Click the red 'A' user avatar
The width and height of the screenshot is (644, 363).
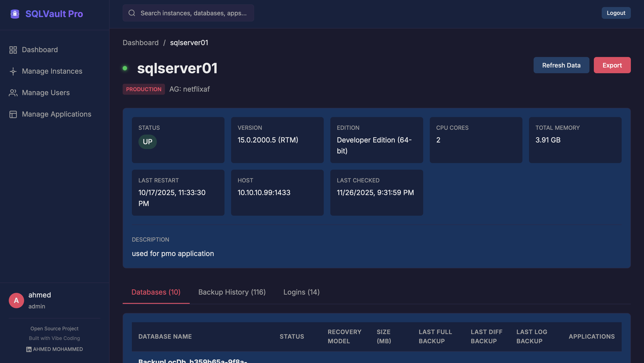(16, 300)
